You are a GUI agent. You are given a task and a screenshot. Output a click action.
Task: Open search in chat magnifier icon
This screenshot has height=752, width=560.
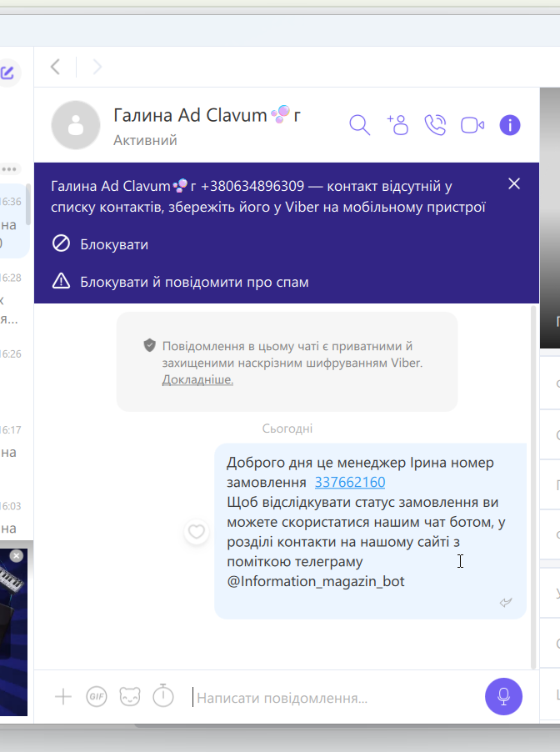point(360,125)
